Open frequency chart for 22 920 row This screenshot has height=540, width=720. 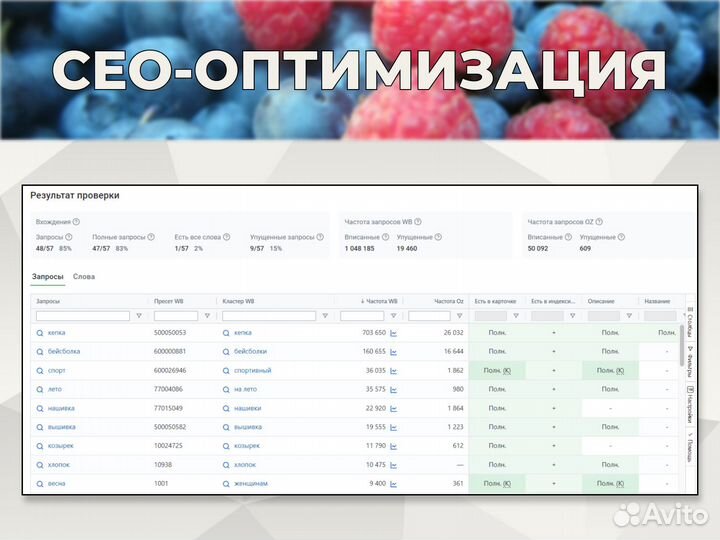[394, 409]
